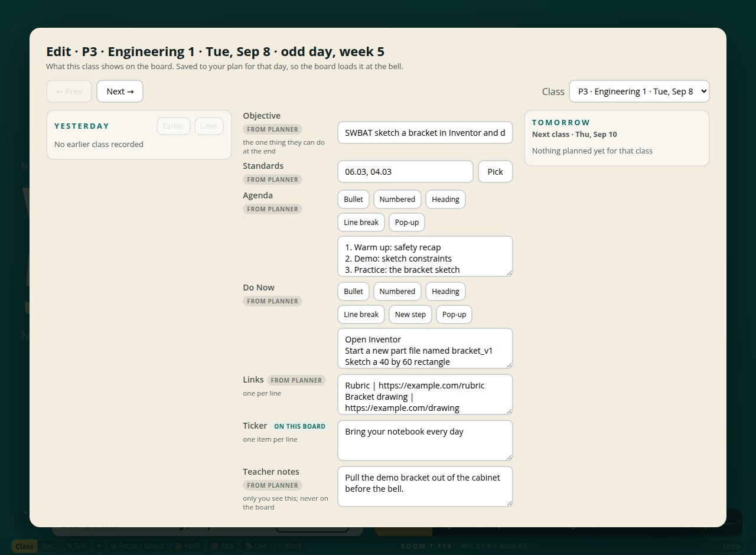Click the Earlier button under Yesterday
The height and width of the screenshot is (555, 756).
174,126
